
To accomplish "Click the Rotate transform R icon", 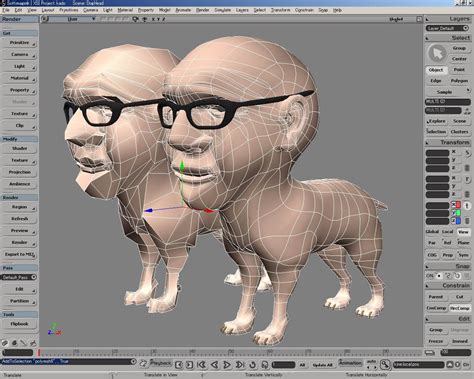I will point(468,180).
